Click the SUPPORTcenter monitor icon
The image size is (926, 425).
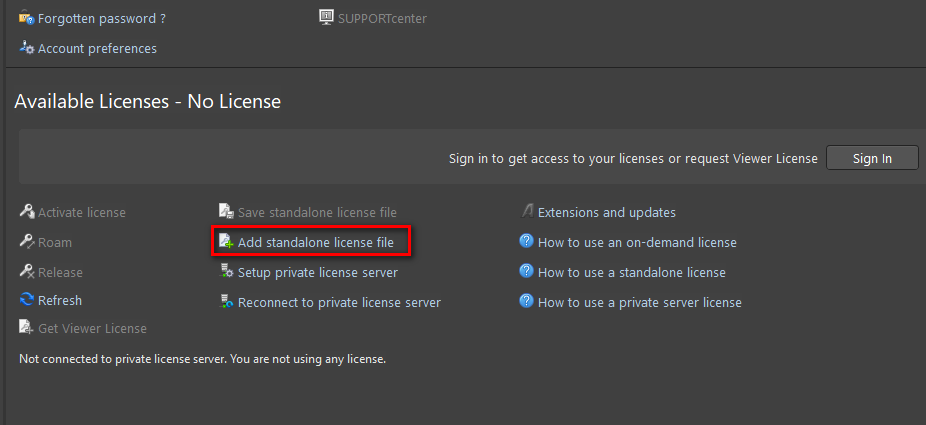point(327,17)
